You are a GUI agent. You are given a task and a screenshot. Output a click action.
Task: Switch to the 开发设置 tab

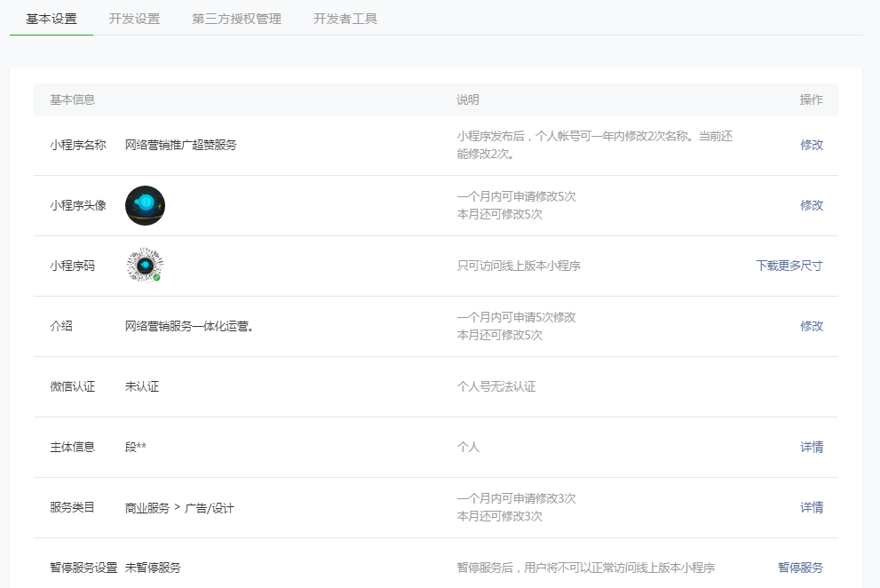(x=134, y=19)
